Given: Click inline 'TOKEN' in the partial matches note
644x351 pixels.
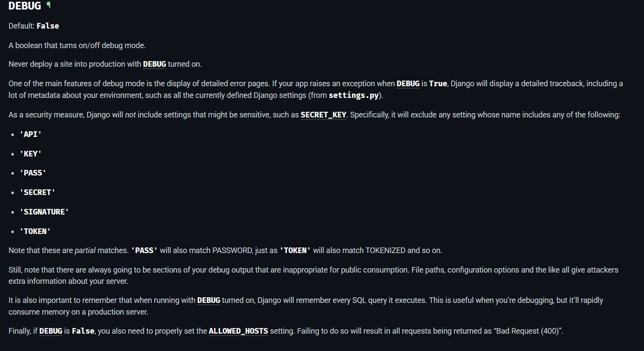Looking at the screenshot, I should click(295, 250).
